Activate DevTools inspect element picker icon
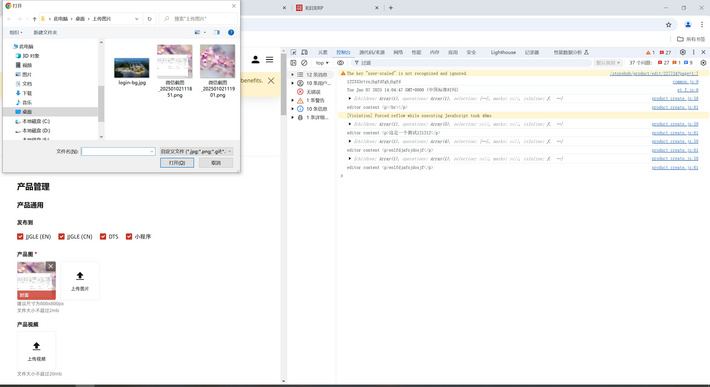710x387 pixels. 293,53
